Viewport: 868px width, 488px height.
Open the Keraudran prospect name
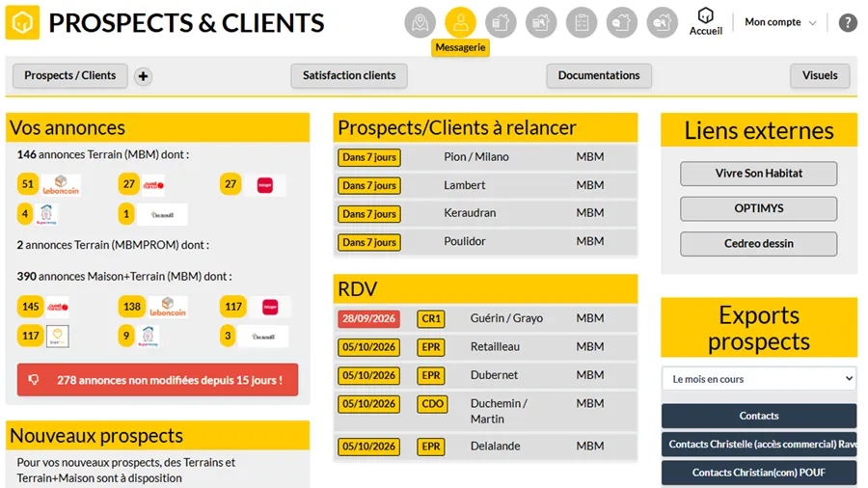point(470,213)
